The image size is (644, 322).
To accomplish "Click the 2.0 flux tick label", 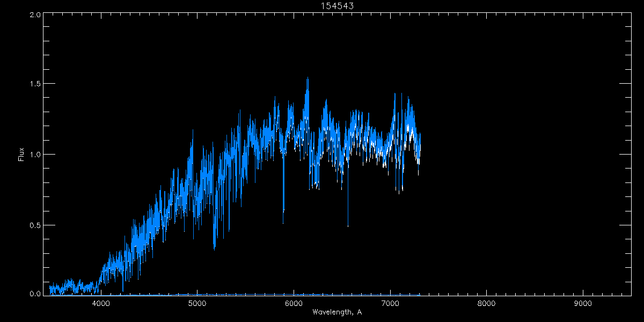I will coord(35,14).
